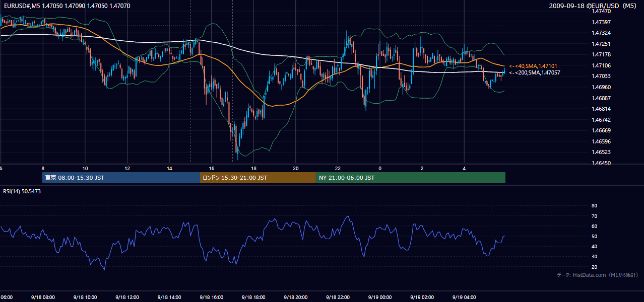Click the 9/18 22:00 time axis label
The height and width of the screenshot is (302, 644).
click(x=338, y=297)
